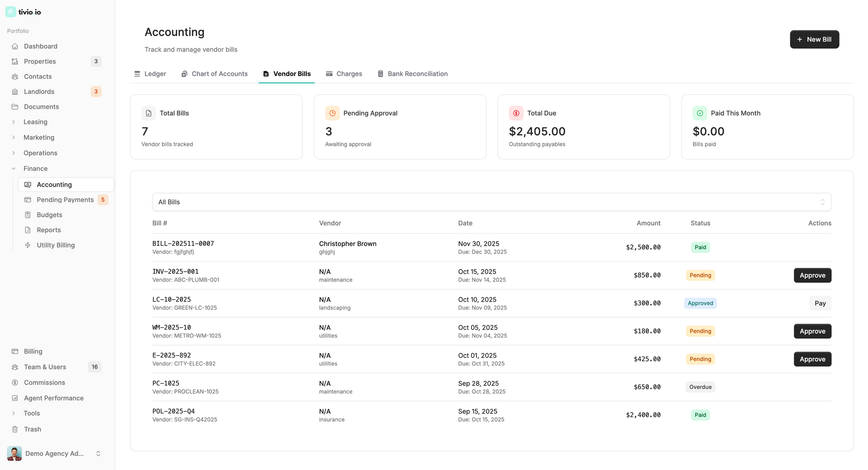This screenshot has width=868, height=470.
Task: Click the Commissions dollar icon in sidebar
Action: click(15, 382)
